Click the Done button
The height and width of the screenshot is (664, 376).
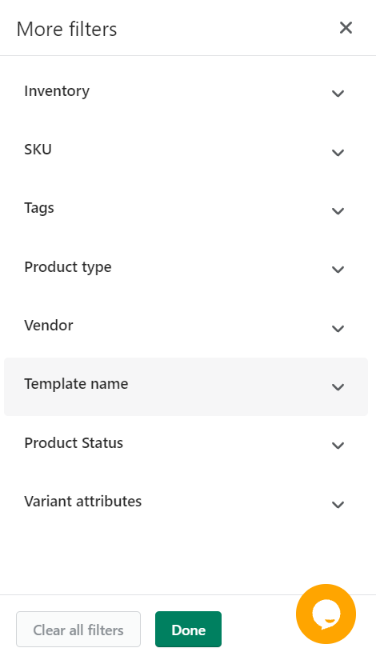pyautogui.click(x=188, y=629)
